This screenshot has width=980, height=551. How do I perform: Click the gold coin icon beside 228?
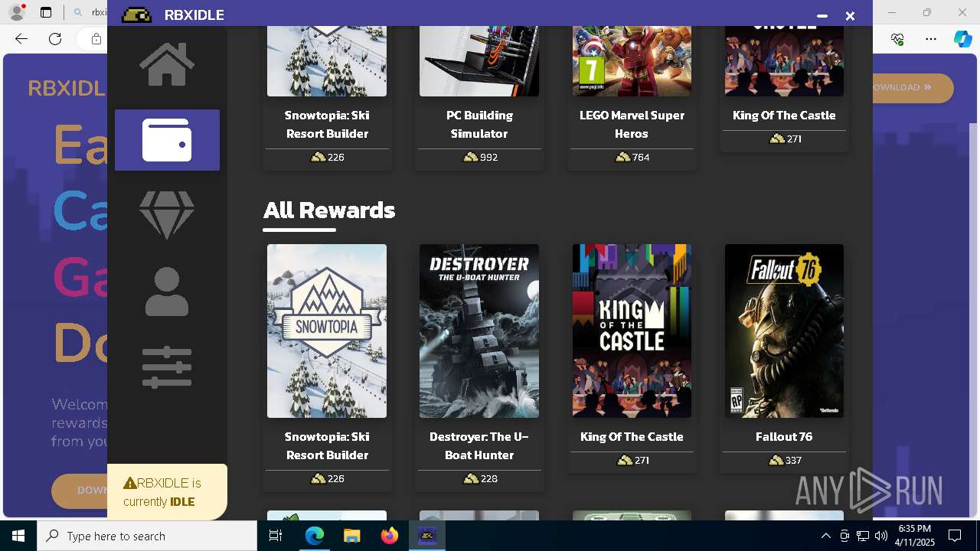471,478
